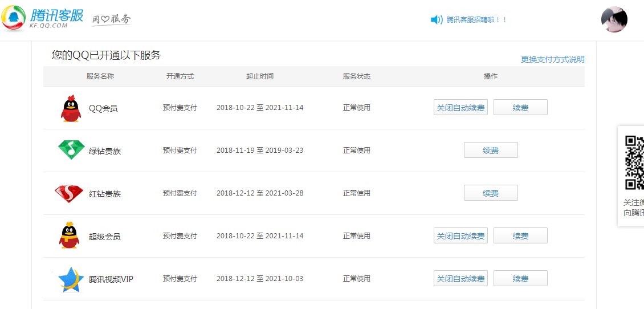Click the QR code image on right panel
Screen dimensions: 644x309
tap(634, 162)
